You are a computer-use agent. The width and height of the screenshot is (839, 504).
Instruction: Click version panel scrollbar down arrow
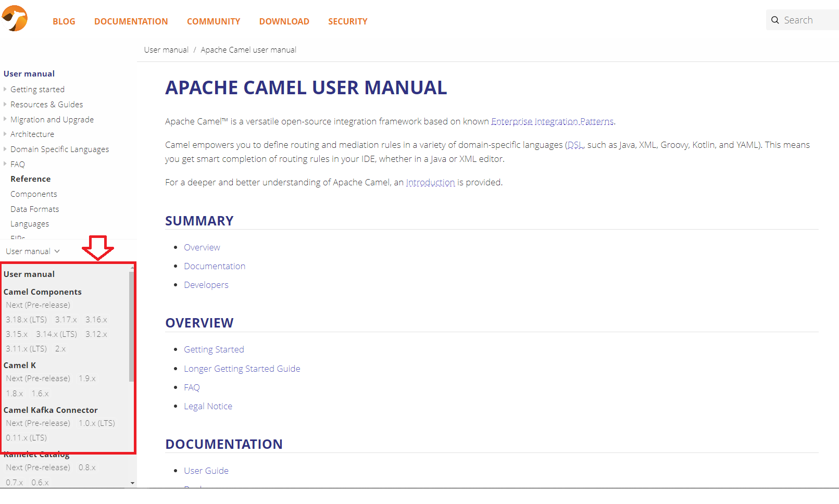tap(132, 483)
